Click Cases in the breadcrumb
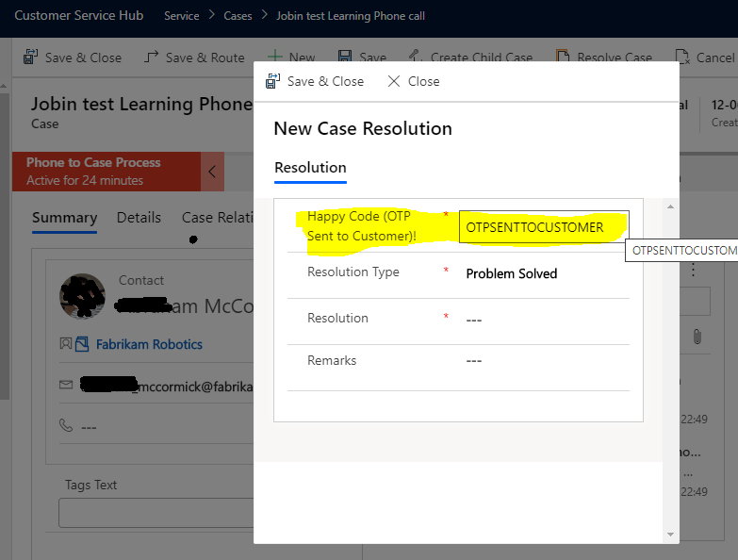This screenshot has width=738, height=560. (x=238, y=16)
